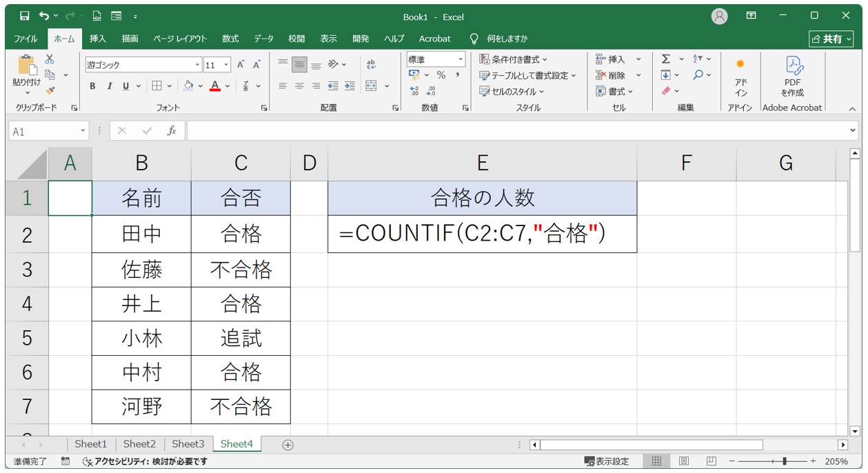This screenshot has width=868, height=473.
Task: Switch to Sheet2 tab
Action: click(x=139, y=444)
